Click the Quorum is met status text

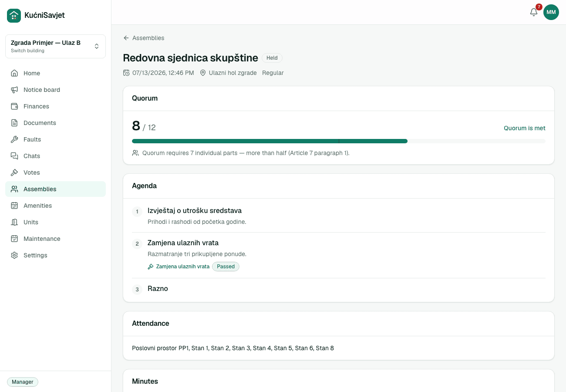point(525,128)
